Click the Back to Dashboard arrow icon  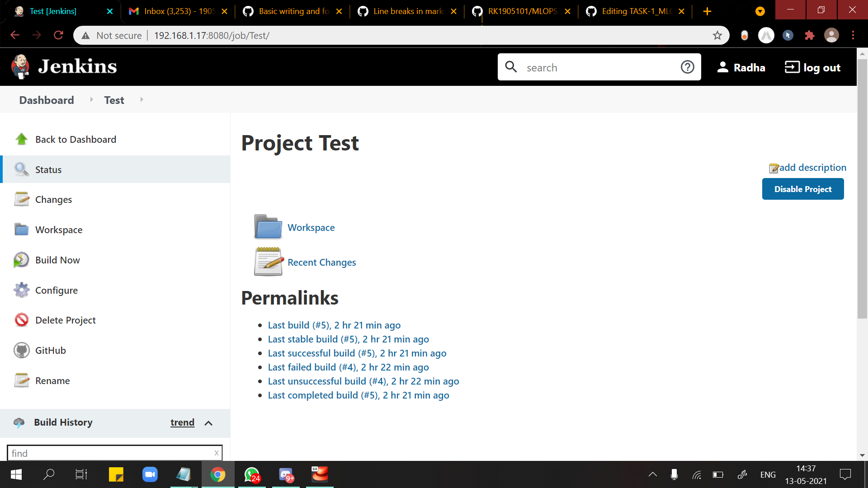pyautogui.click(x=21, y=139)
